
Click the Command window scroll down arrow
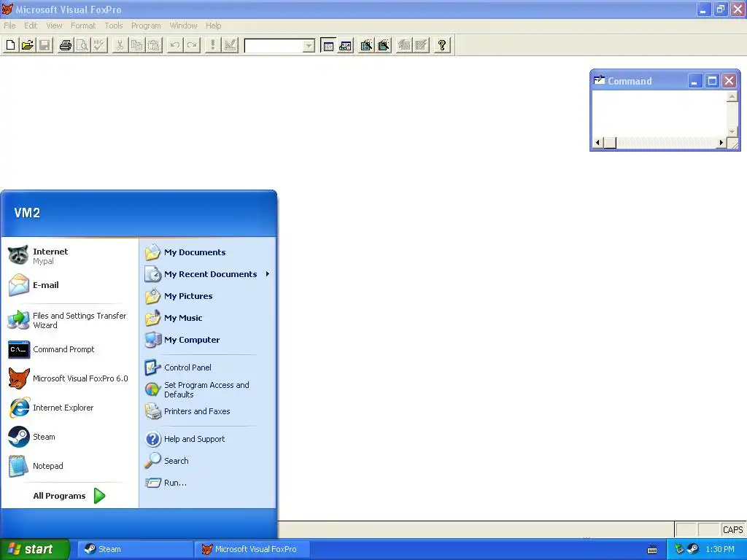[x=732, y=132]
